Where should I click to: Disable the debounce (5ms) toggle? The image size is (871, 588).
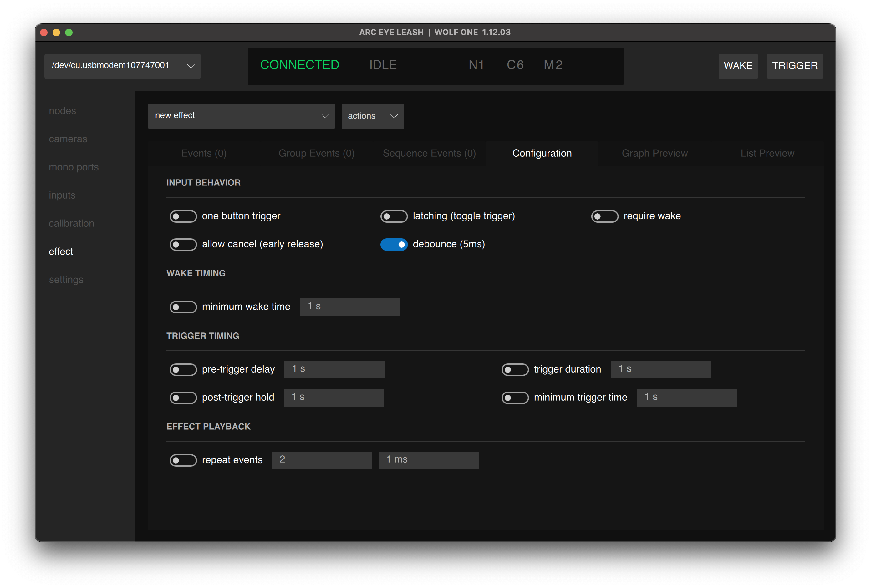pyautogui.click(x=394, y=244)
